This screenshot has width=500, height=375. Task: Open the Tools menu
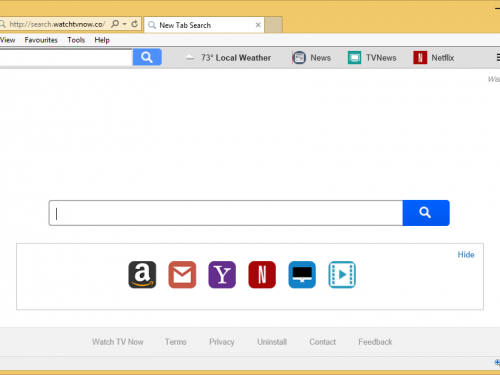[76, 40]
